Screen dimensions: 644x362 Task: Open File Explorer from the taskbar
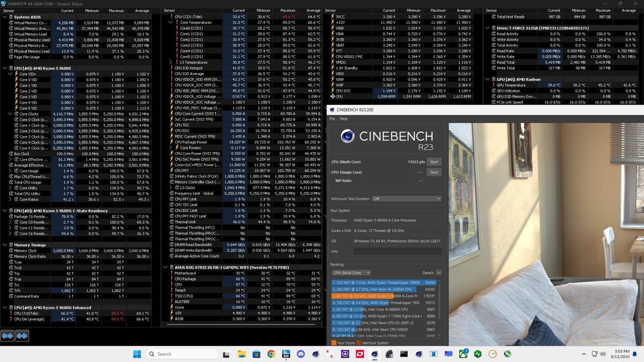click(x=241, y=354)
